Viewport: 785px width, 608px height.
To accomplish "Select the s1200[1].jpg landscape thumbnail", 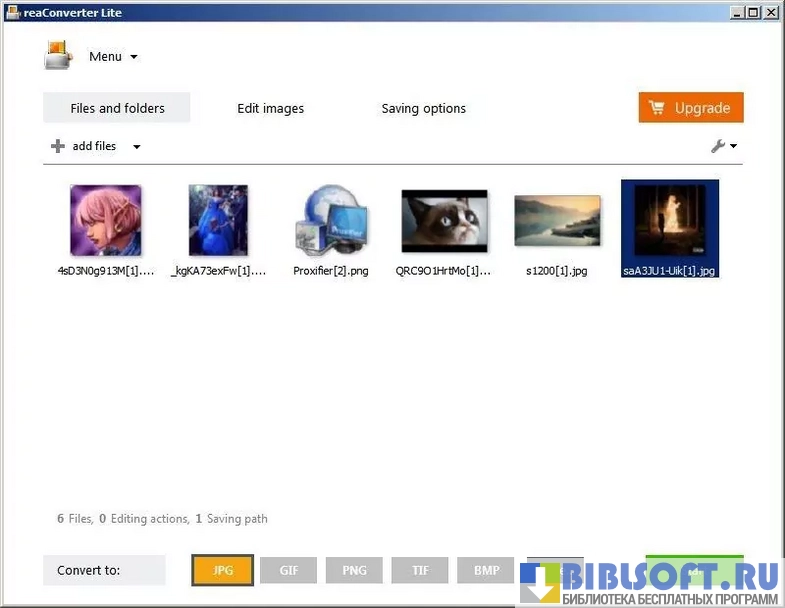I will (x=557, y=220).
